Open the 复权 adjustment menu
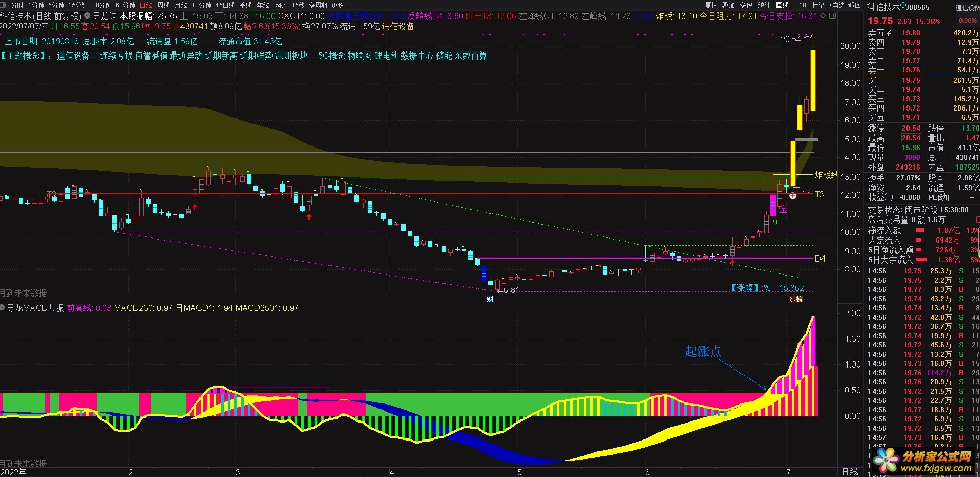This screenshot has width=980, height=477. point(711,5)
